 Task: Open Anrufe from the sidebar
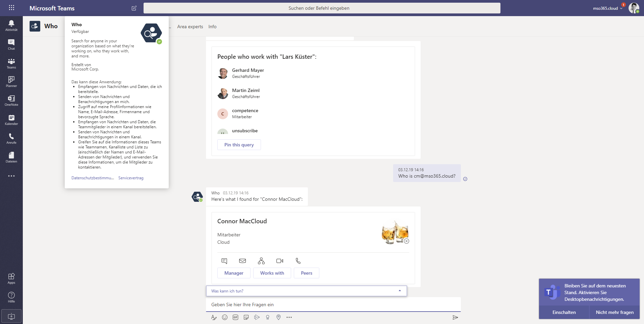(11, 139)
